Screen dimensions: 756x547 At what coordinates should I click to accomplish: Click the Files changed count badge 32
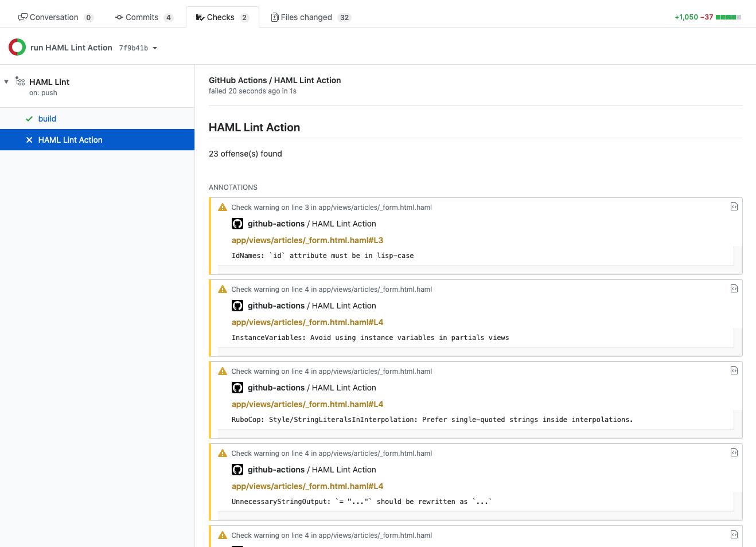coord(344,18)
